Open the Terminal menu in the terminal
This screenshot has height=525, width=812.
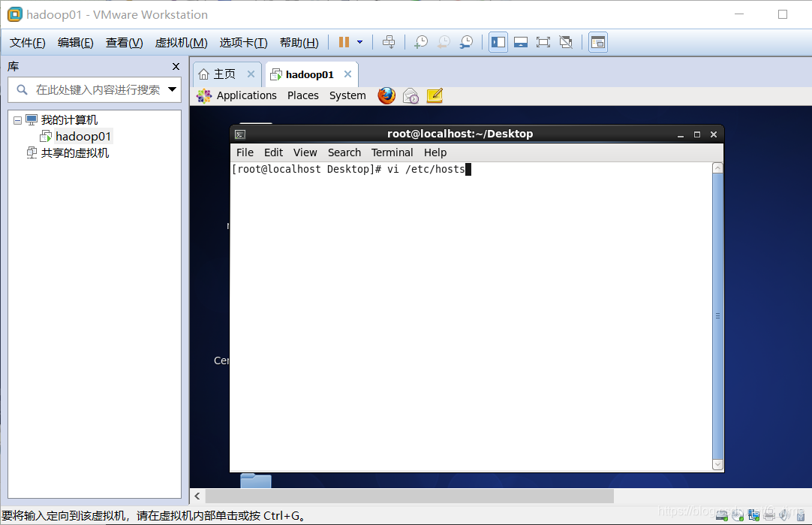[392, 152]
